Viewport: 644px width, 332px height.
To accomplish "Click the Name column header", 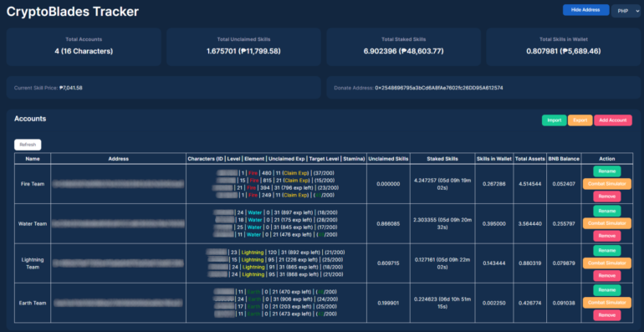I will [x=33, y=159].
